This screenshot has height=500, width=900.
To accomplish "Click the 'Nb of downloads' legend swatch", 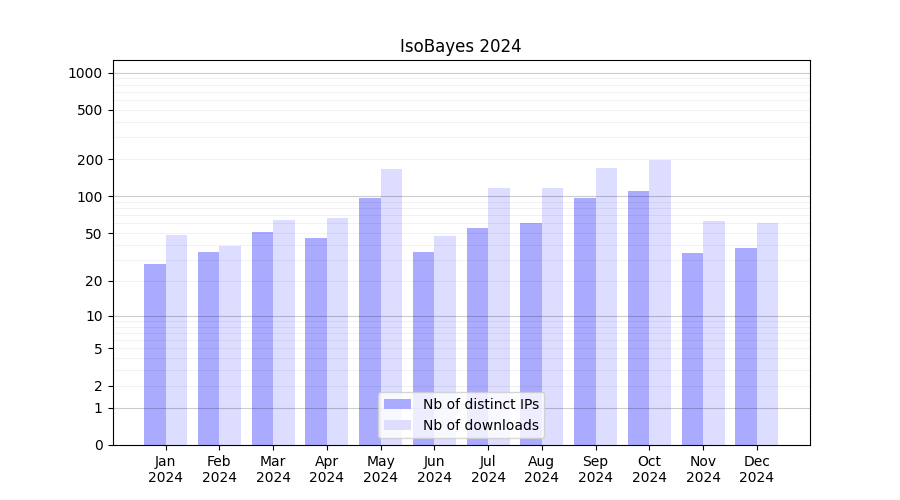I will pos(397,425).
